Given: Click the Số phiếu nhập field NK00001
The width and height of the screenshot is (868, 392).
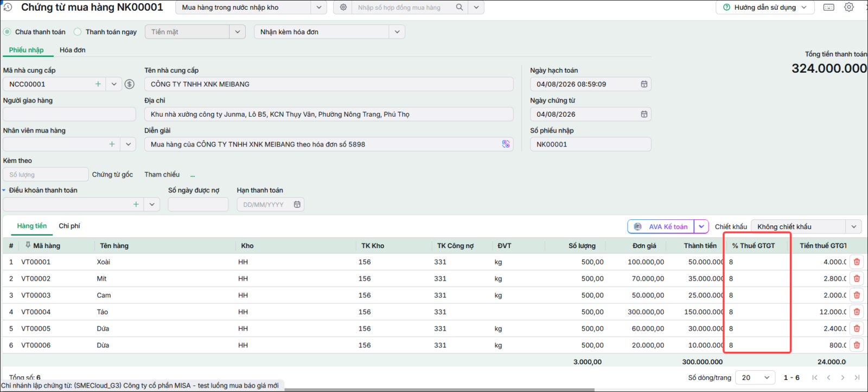Looking at the screenshot, I should coord(591,144).
